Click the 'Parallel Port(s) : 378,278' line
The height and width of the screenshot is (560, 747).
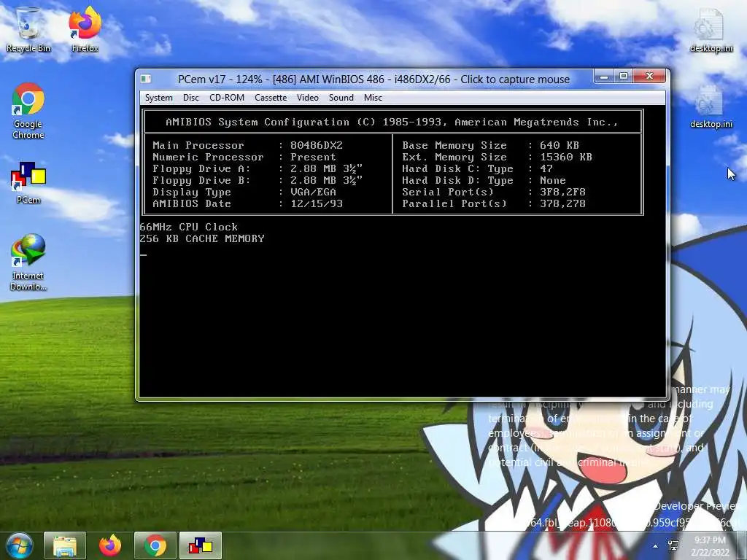[494, 204]
